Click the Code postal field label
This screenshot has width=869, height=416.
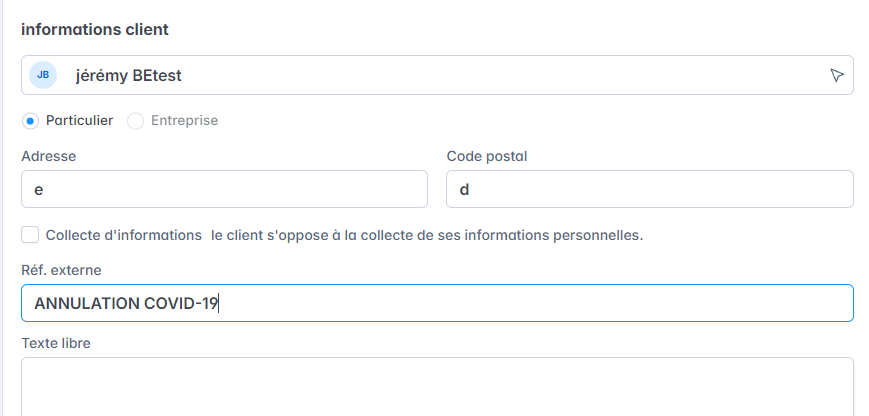pos(487,156)
